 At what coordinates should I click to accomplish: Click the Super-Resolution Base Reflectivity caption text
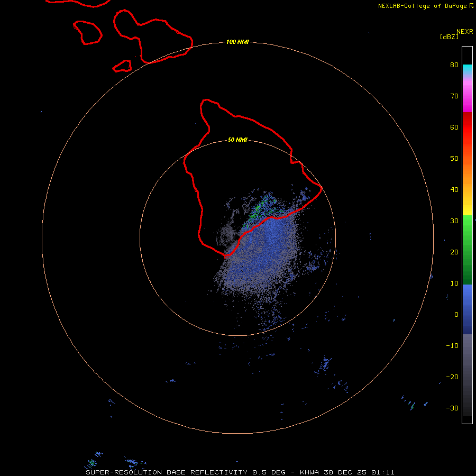pyautogui.click(x=240, y=472)
